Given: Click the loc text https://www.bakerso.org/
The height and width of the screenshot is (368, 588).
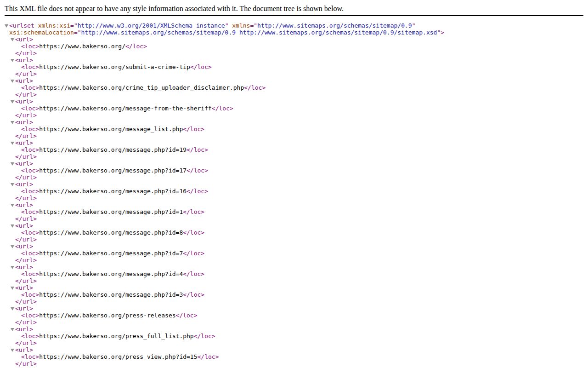Looking at the screenshot, I should 82,46.
